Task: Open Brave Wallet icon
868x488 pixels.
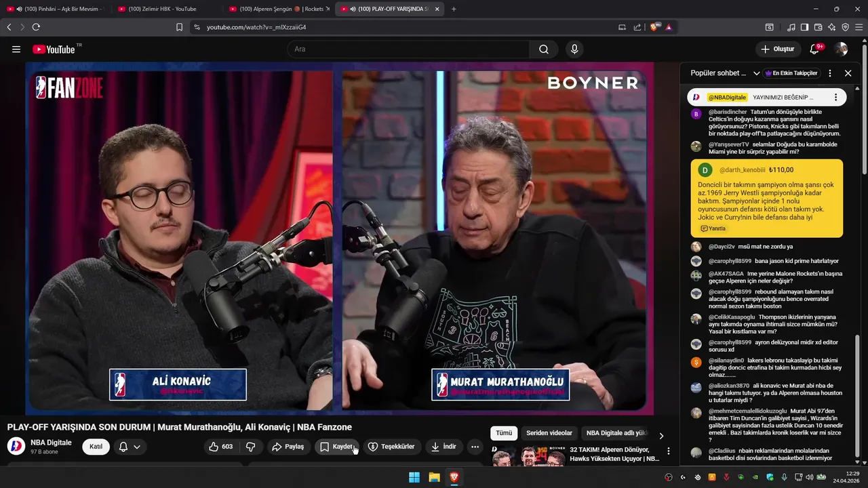Action: (x=818, y=27)
